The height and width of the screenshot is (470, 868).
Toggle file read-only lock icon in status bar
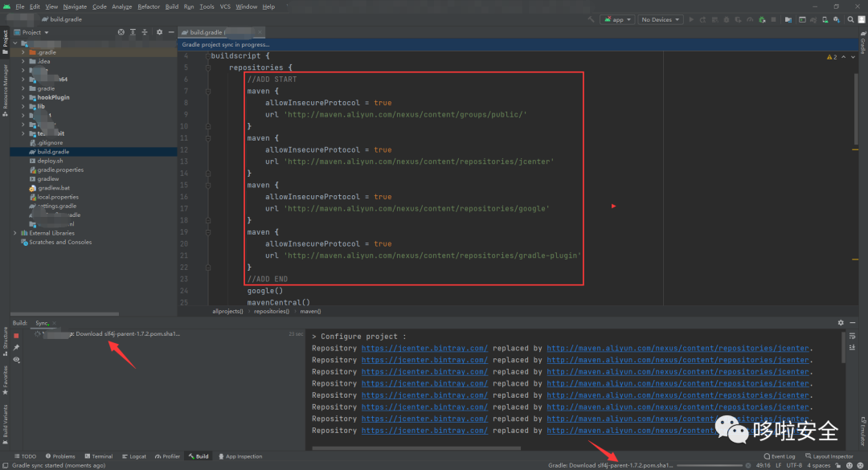[x=838, y=465]
